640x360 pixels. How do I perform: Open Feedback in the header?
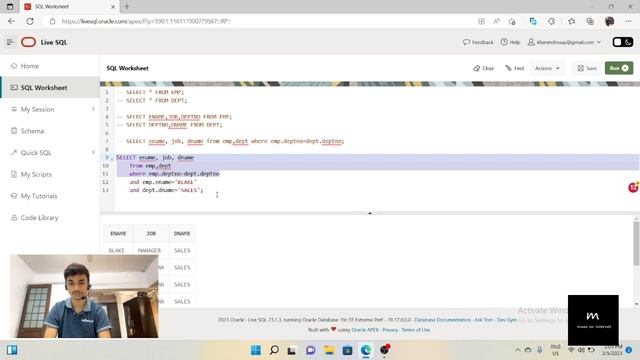(x=478, y=42)
